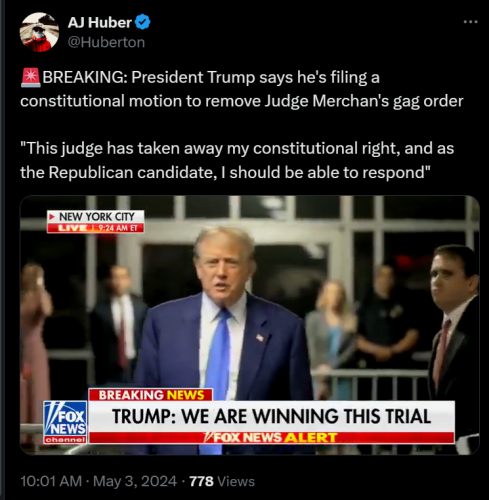Click the BREAKING NEWS banner tag
Viewport: 489px width, 500px height.
point(151,395)
